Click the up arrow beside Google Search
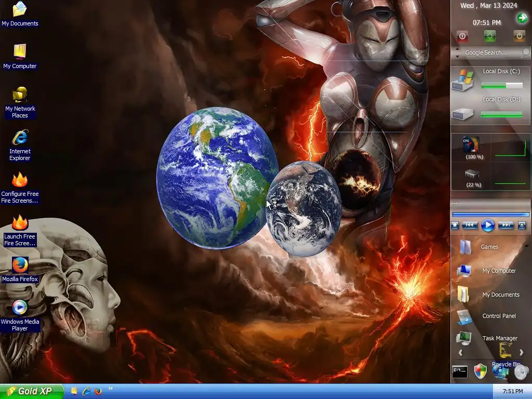The height and width of the screenshot is (399, 532). (x=457, y=49)
